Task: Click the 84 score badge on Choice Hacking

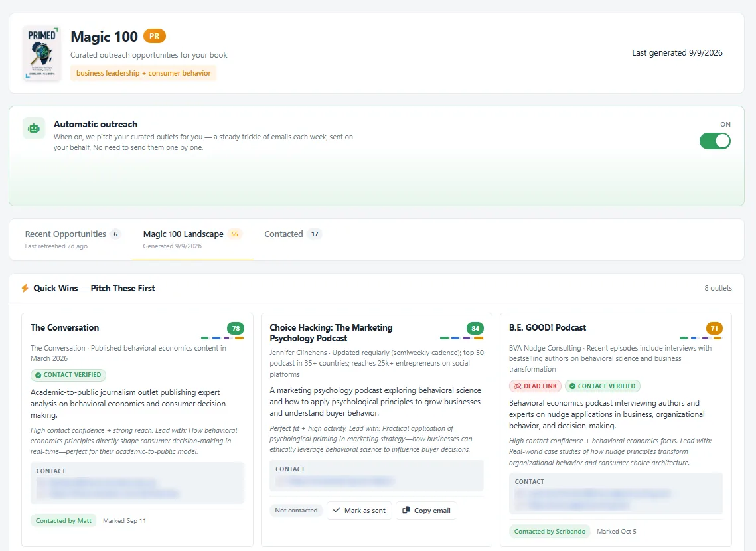Action: tap(475, 329)
